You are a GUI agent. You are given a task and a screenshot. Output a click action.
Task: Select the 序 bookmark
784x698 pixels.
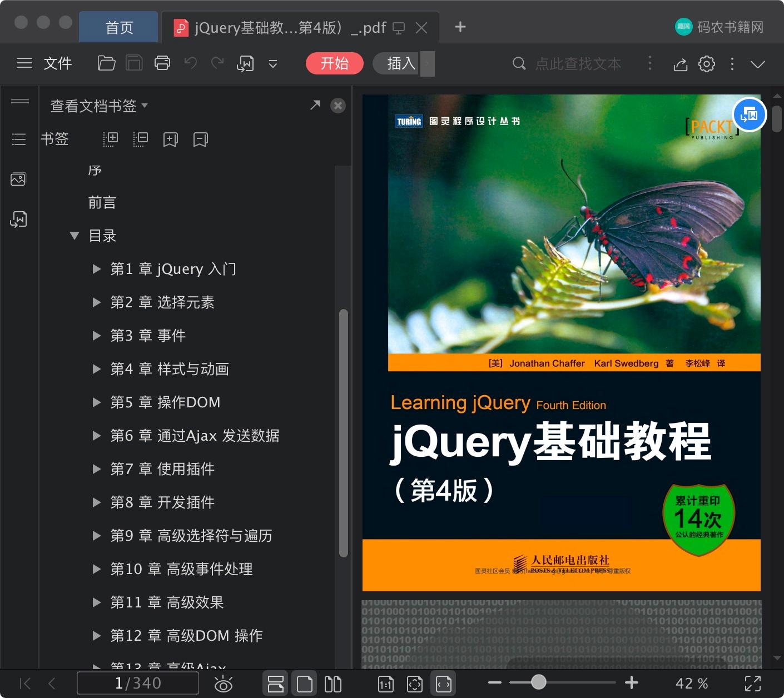pos(95,170)
